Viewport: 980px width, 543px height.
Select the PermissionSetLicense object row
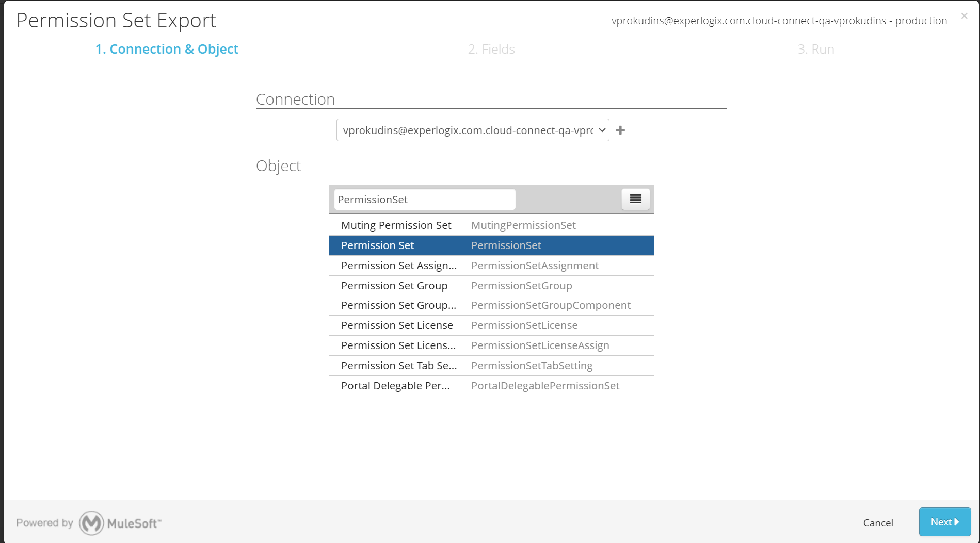(x=491, y=325)
